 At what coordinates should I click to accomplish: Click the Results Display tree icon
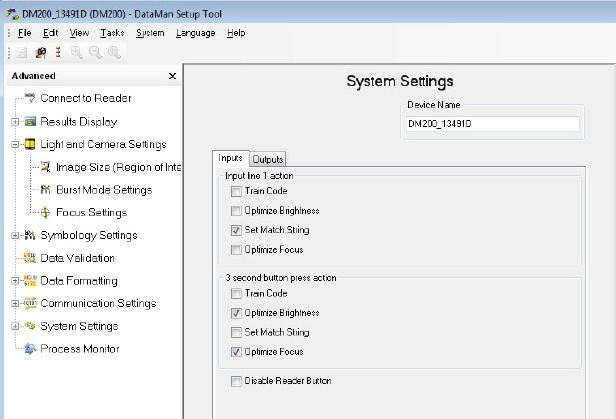point(30,122)
